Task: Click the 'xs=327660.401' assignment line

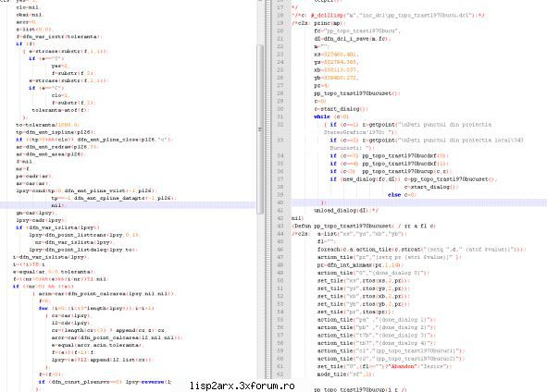Action: pos(336,55)
